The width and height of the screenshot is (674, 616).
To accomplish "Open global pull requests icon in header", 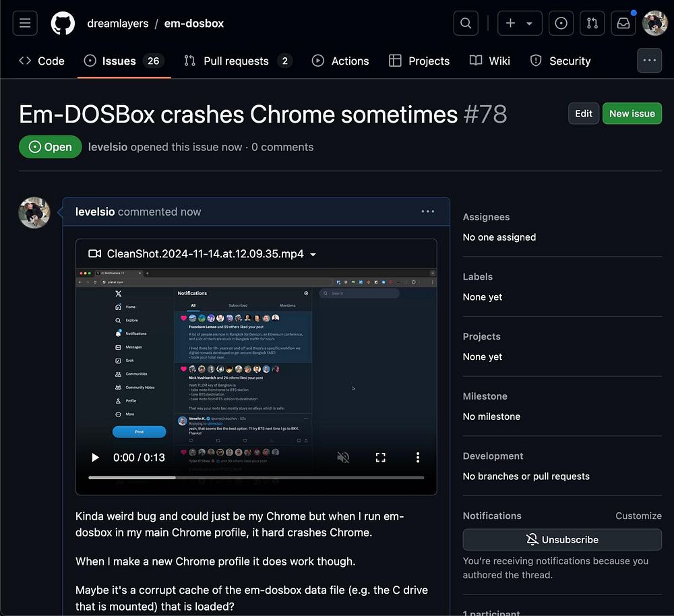I will [x=592, y=23].
